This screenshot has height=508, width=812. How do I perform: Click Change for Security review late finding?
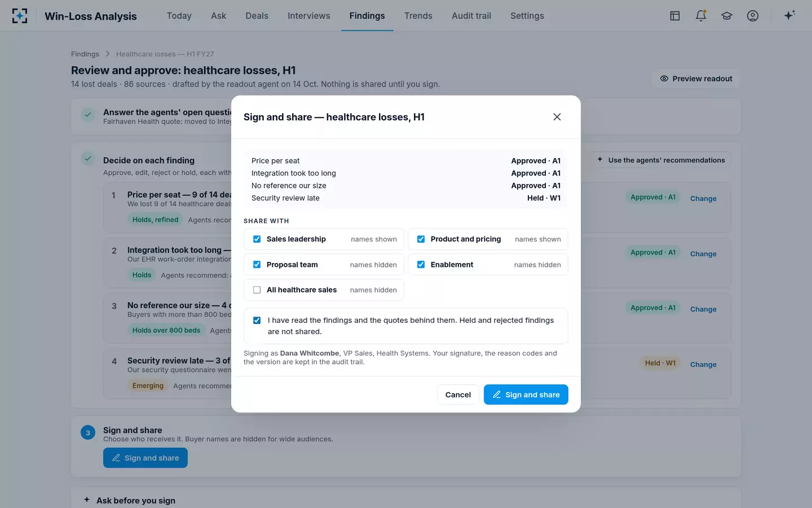(x=703, y=365)
